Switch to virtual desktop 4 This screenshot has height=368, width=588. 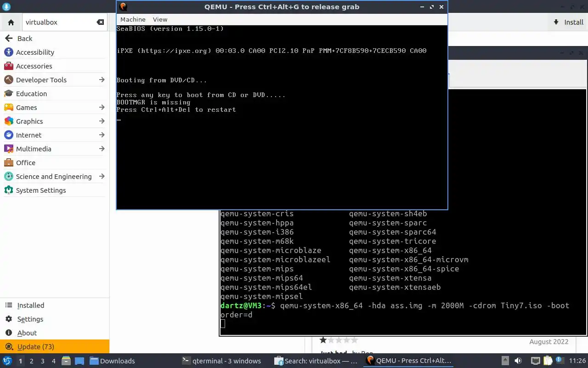[53, 361]
